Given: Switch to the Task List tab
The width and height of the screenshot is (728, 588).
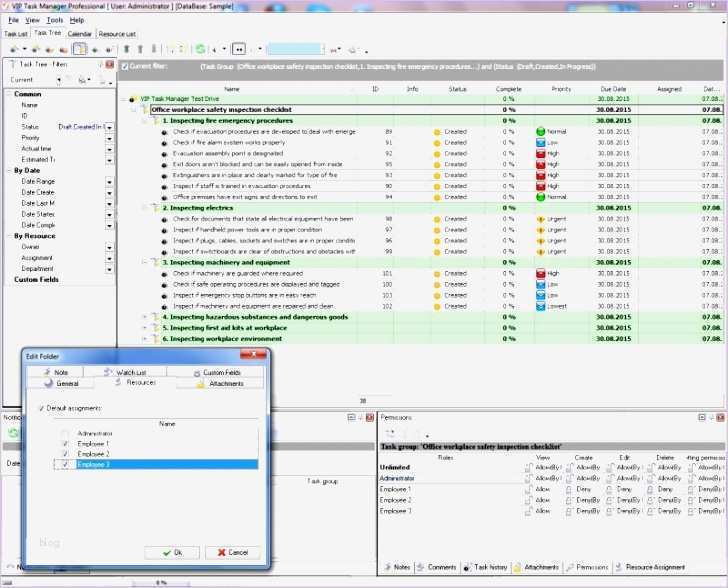Looking at the screenshot, I should point(15,34).
